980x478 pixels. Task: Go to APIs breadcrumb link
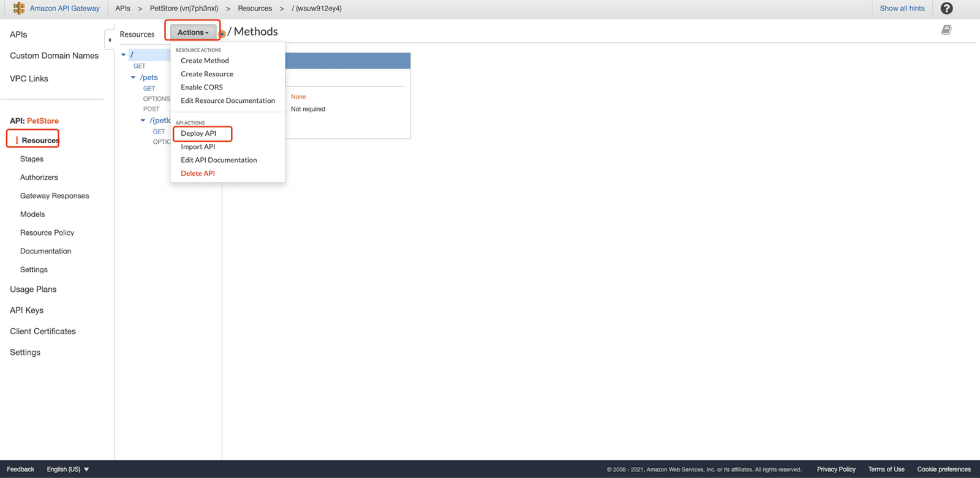click(x=123, y=9)
